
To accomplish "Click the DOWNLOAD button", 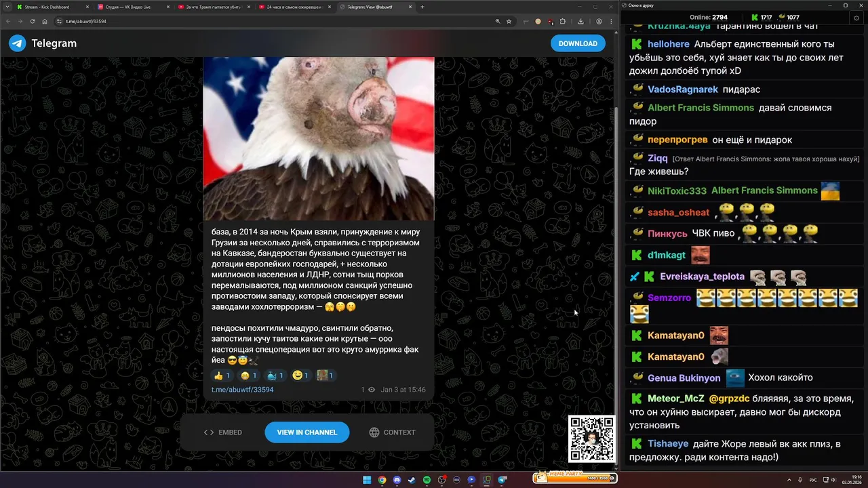I will (578, 43).
